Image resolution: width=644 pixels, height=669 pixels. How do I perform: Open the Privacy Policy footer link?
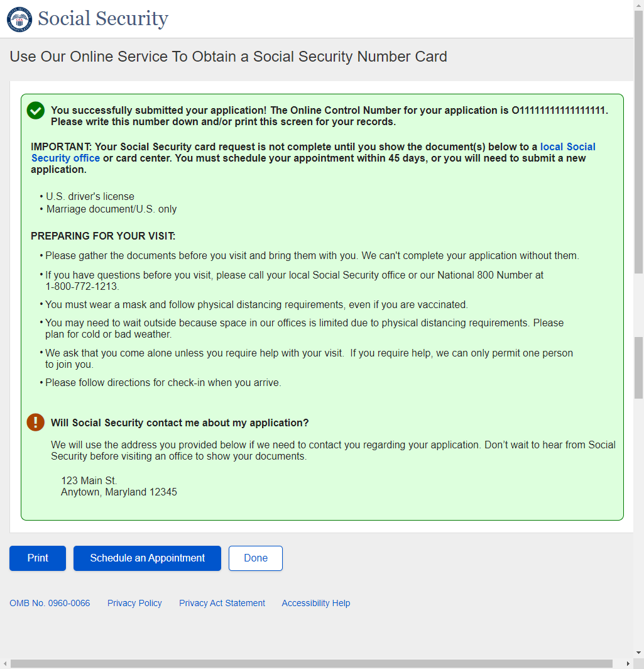click(134, 603)
